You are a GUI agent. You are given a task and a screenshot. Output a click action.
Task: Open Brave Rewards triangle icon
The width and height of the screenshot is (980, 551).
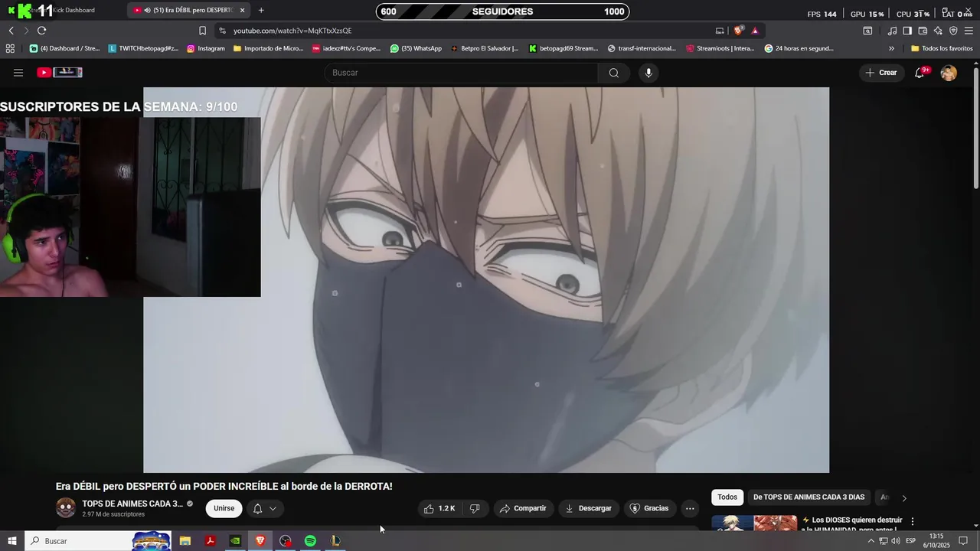pyautogui.click(x=755, y=31)
